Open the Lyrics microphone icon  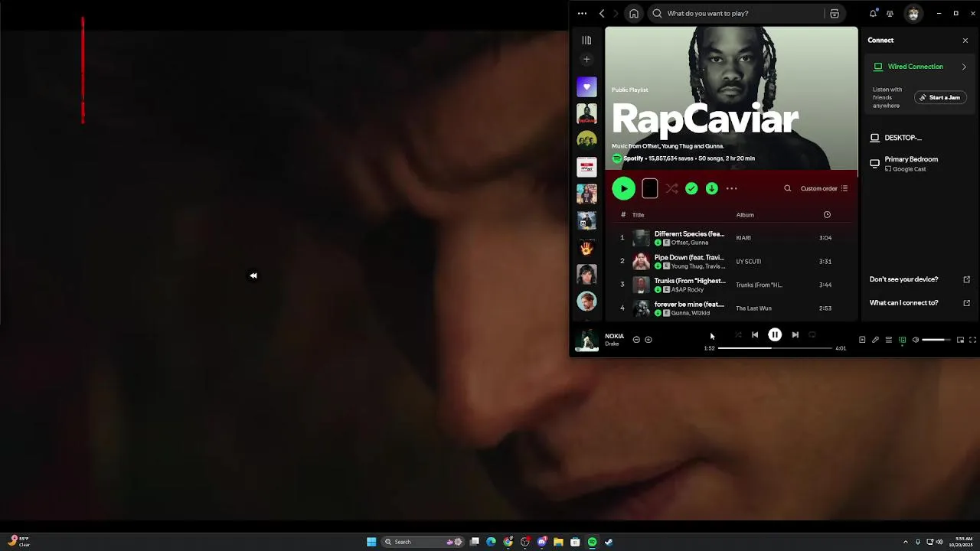point(875,340)
